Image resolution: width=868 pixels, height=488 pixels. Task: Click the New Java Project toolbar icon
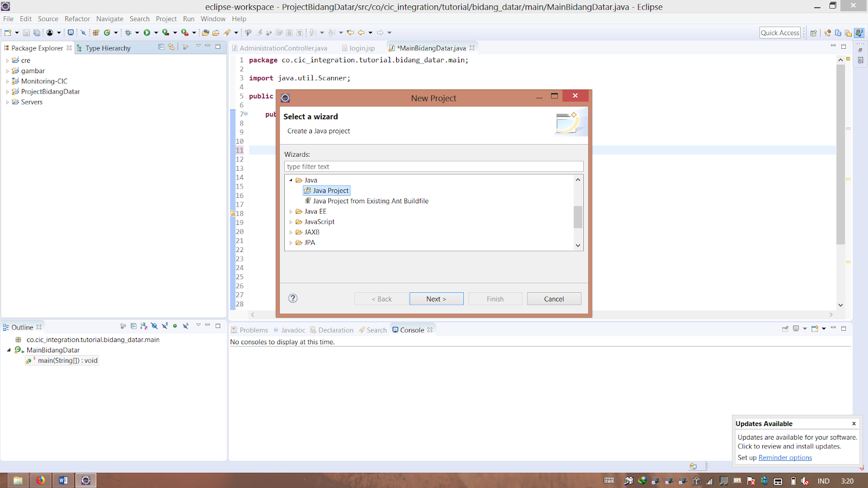tap(95, 32)
